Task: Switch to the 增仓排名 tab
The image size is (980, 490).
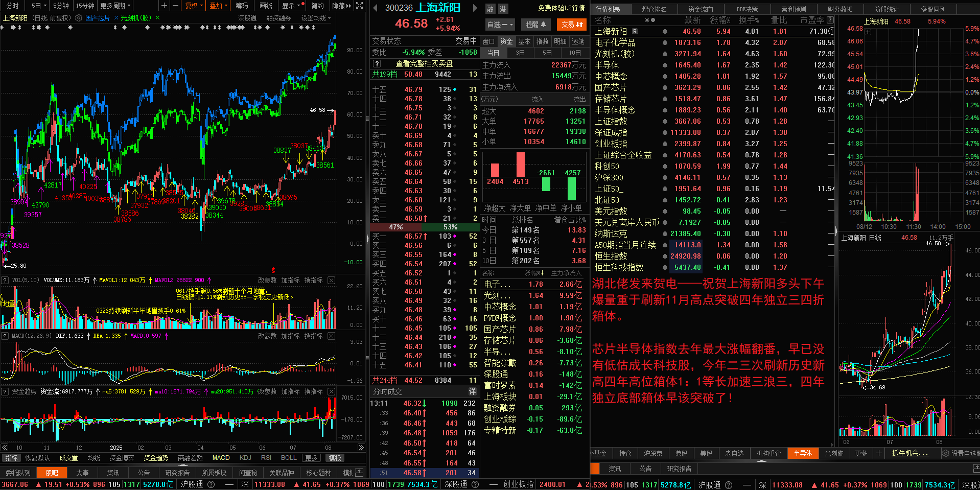Action: pos(654,9)
